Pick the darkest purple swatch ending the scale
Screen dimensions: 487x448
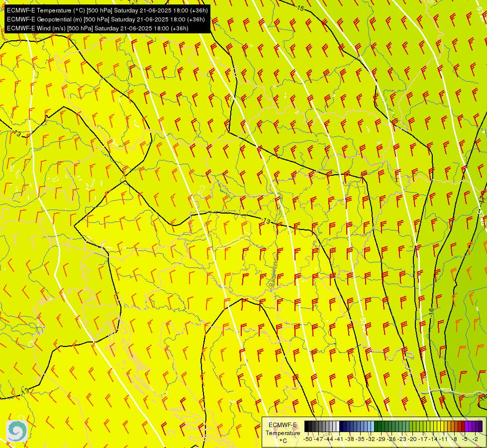pyautogui.click(x=481, y=426)
